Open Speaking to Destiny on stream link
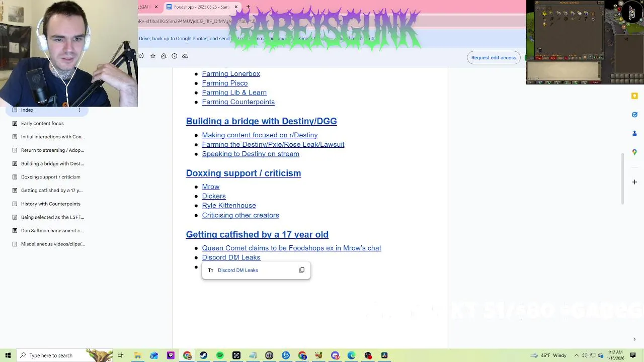Viewport: 644px width, 362px height. [x=251, y=154]
